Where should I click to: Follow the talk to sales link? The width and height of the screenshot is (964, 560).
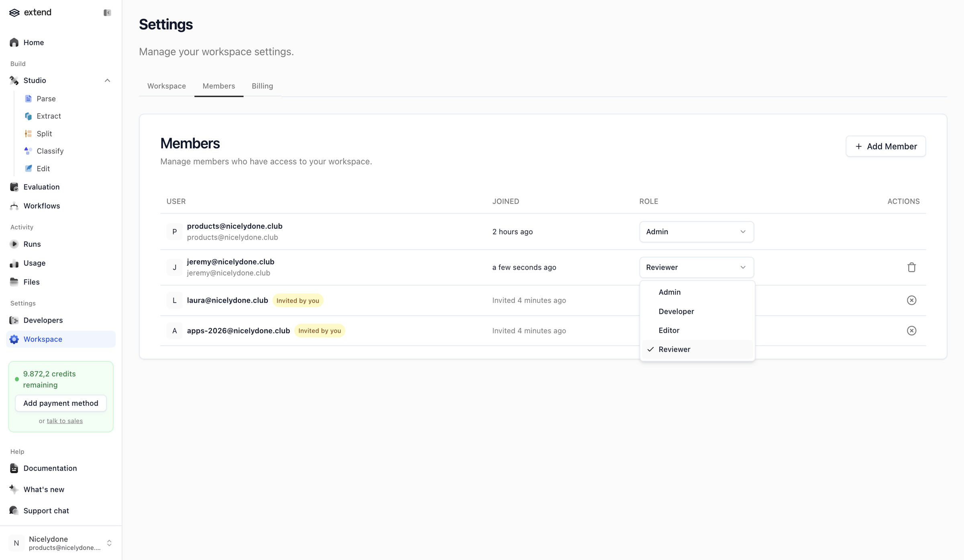(65, 421)
